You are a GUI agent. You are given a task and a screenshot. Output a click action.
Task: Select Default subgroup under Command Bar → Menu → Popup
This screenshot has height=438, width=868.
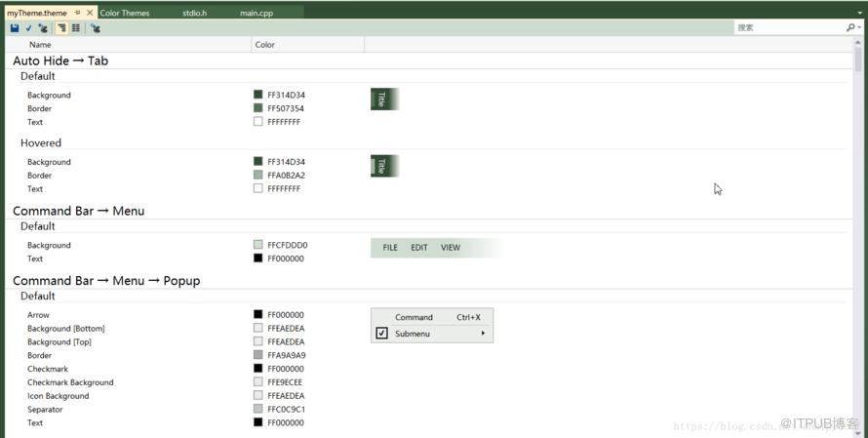[38, 296]
